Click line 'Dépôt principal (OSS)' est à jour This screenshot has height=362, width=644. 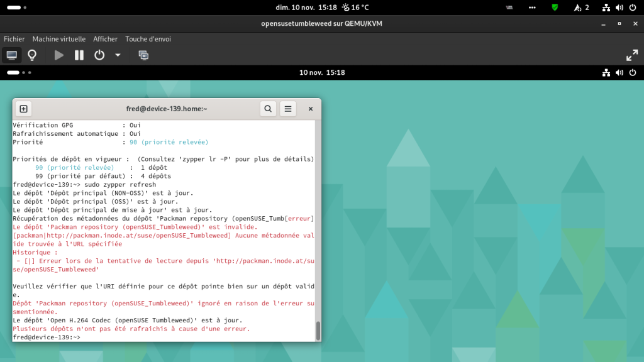(96, 202)
